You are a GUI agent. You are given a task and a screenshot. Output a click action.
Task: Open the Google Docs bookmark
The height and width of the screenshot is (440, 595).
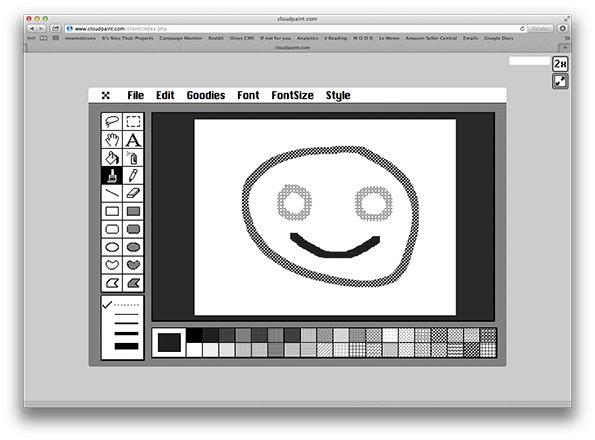point(499,38)
